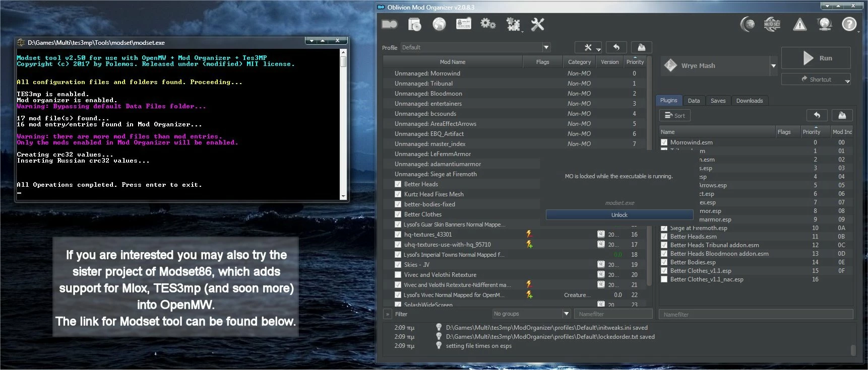Switch to the Downloads tab
868x370 pixels.
click(x=749, y=101)
